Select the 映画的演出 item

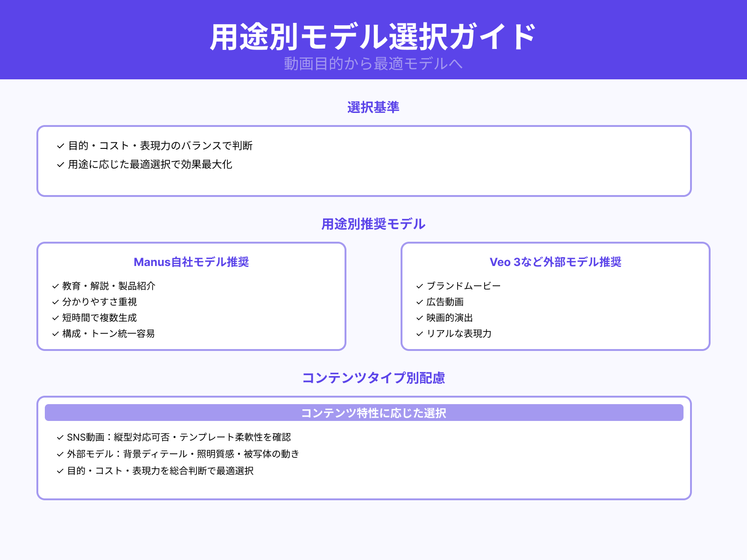pos(451,318)
